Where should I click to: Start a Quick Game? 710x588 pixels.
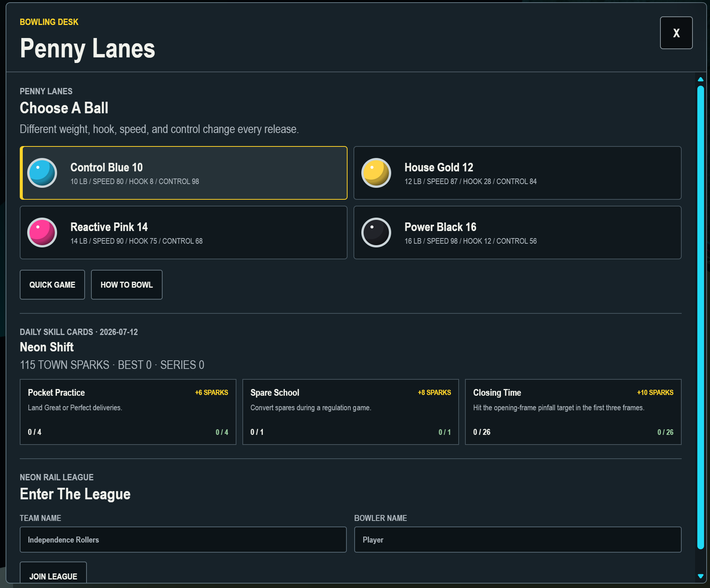[x=52, y=285]
